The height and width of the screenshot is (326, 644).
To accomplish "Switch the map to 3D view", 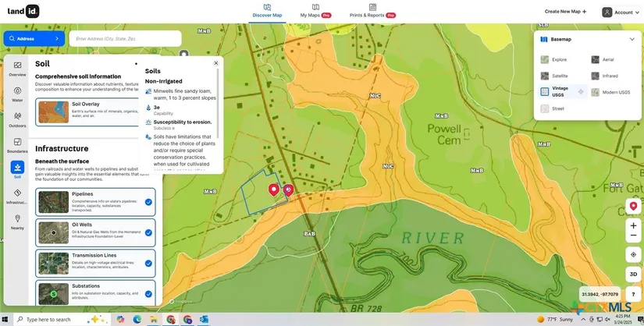I will (633, 274).
